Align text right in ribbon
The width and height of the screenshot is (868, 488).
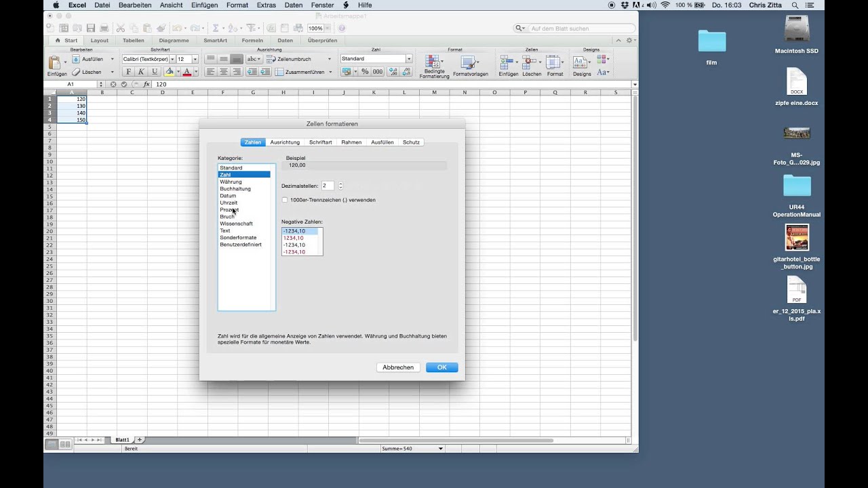(x=237, y=71)
